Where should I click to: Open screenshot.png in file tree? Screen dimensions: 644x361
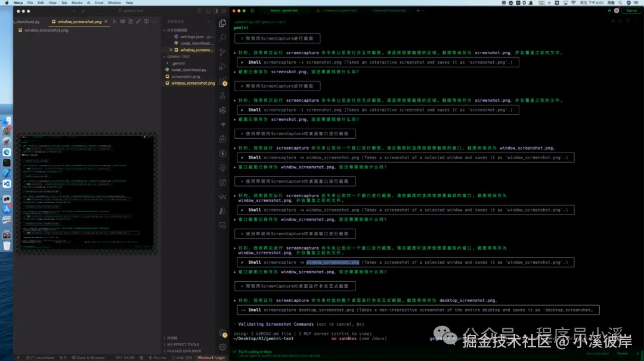coord(183,76)
